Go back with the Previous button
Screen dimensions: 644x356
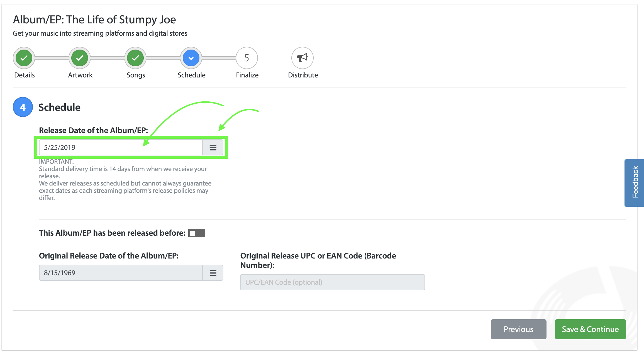(x=518, y=329)
